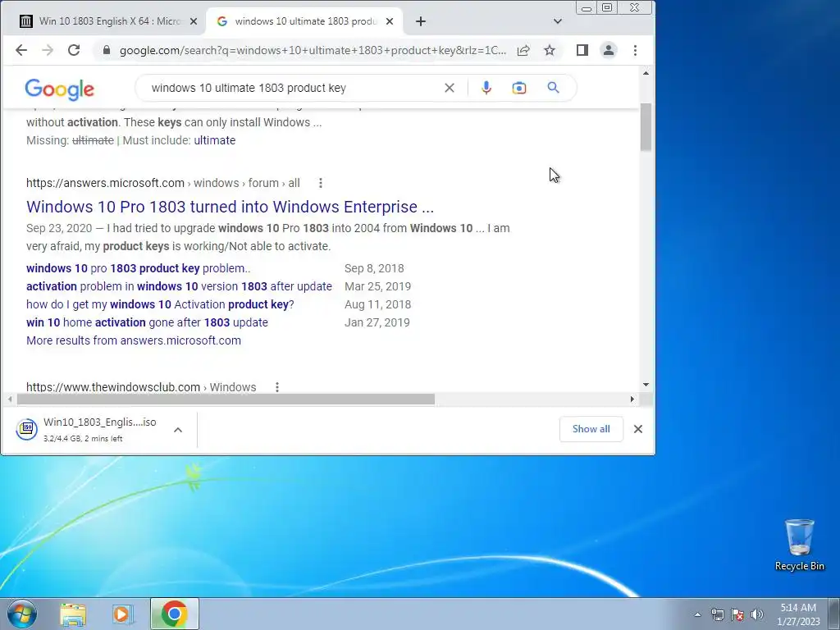Go back with the browser back arrow
The height and width of the screenshot is (630, 840).
pos(21,50)
